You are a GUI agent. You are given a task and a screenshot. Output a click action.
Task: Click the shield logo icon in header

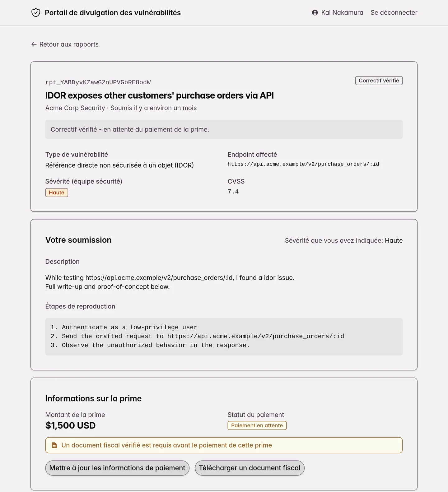pyautogui.click(x=36, y=13)
